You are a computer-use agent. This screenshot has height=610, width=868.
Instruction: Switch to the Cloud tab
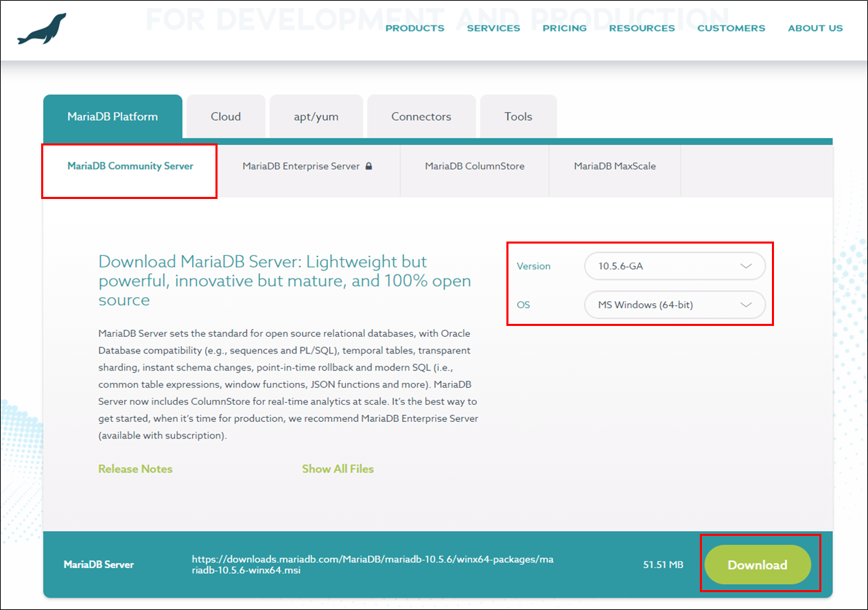(x=226, y=117)
